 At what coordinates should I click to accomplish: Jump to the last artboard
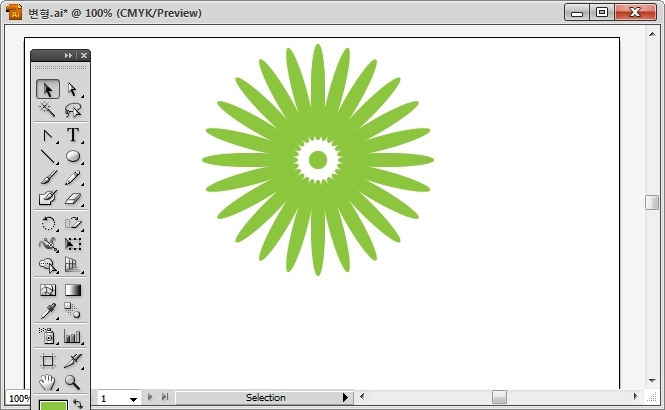pos(165,397)
